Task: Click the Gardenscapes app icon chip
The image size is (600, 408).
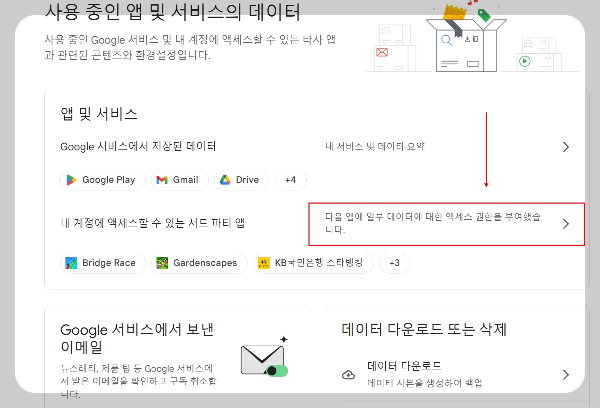Action: 199,263
